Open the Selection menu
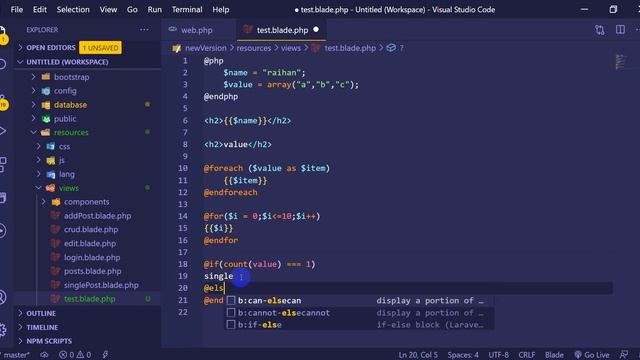The height and width of the screenshot is (360, 640). (x=73, y=9)
